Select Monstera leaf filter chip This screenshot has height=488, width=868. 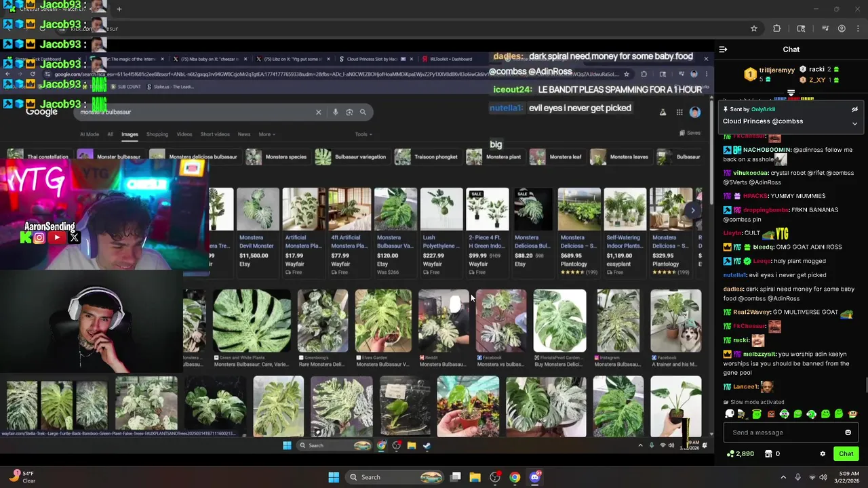click(x=556, y=157)
